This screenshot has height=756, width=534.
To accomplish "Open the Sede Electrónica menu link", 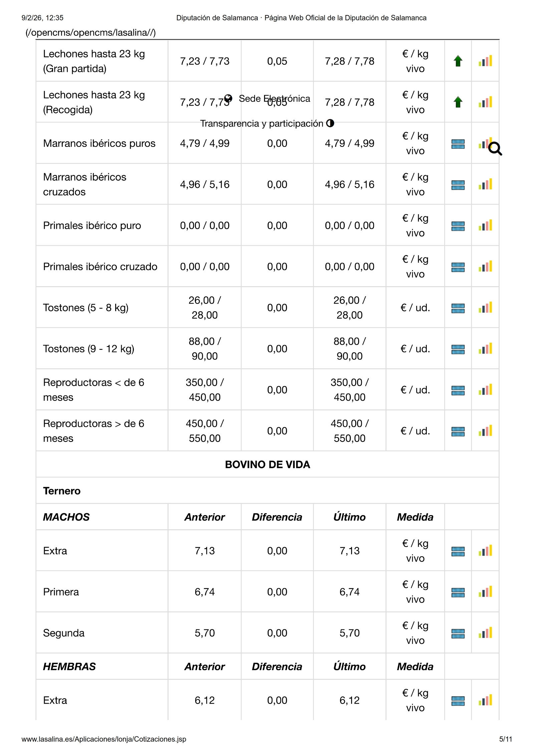I will [x=274, y=99].
